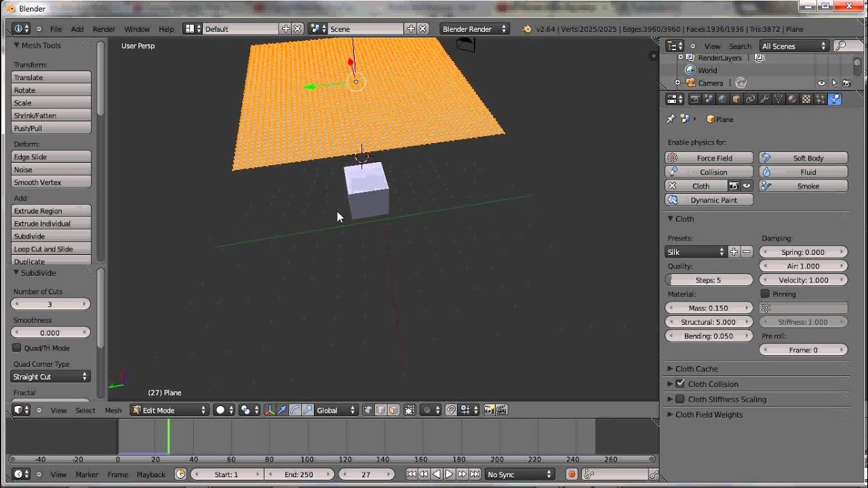Image resolution: width=868 pixels, height=488 pixels.
Task: Open the Render properties camera tab
Action: [x=695, y=99]
